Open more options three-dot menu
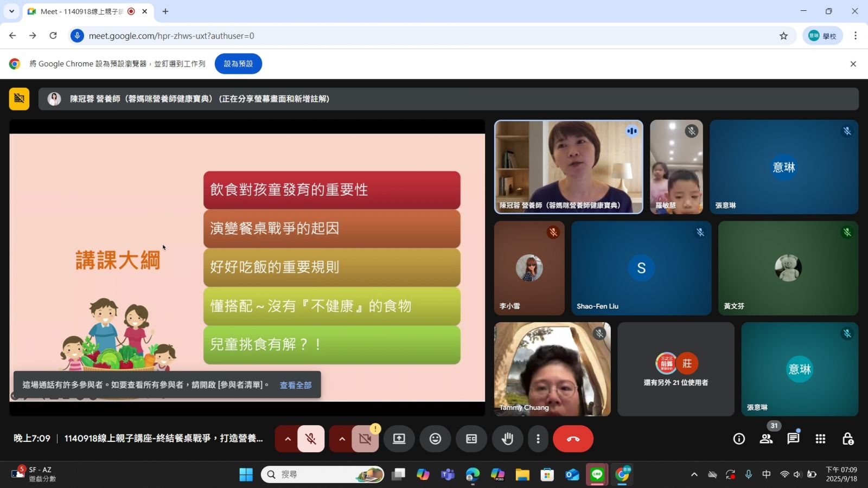 pyautogui.click(x=538, y=439)
